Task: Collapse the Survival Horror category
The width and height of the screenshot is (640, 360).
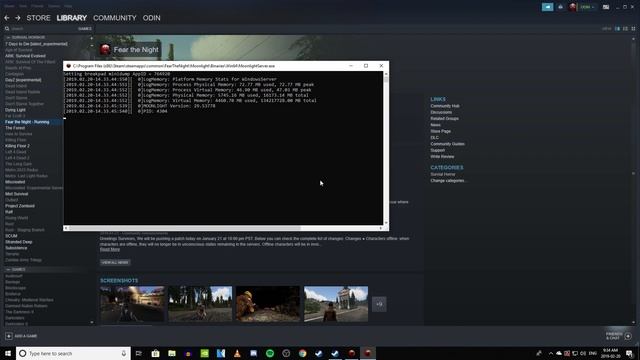Action: point(8,38)
